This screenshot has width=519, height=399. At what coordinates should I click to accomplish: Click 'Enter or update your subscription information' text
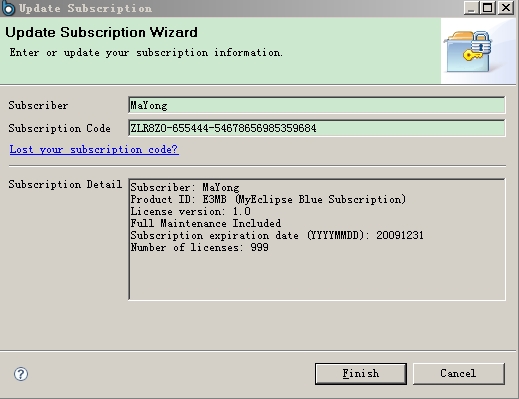click(146, 53)
